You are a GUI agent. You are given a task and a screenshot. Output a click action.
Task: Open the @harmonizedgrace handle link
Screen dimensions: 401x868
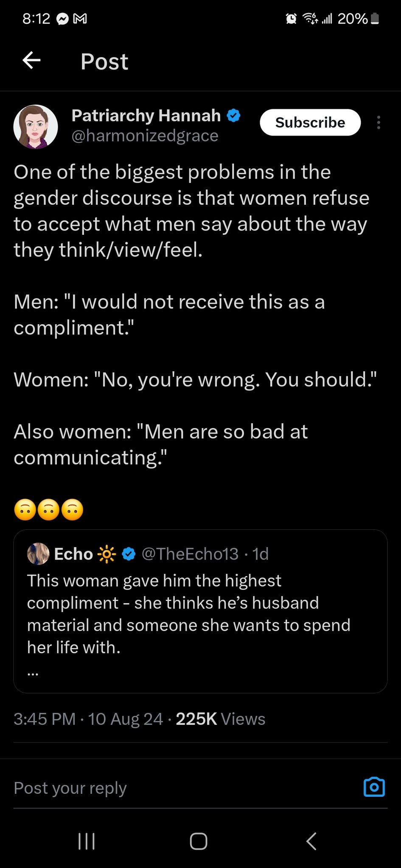click(x=145, y=136)
